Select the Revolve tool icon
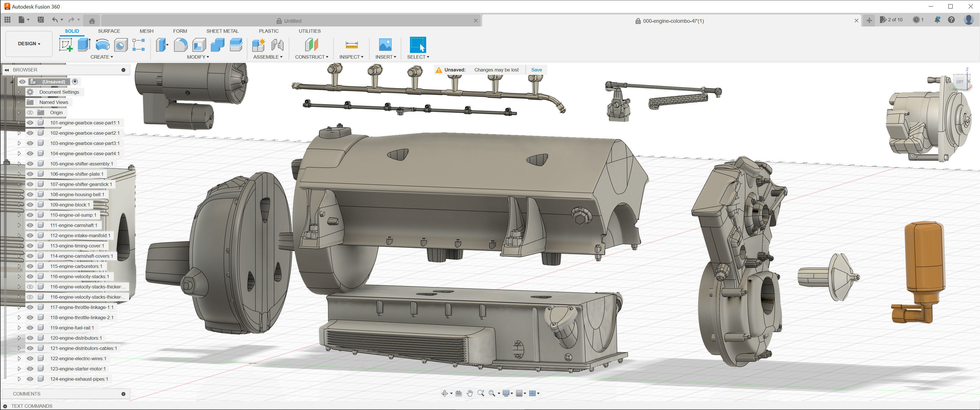This screenshot has width=980, height=410. [x=102, y=45]
